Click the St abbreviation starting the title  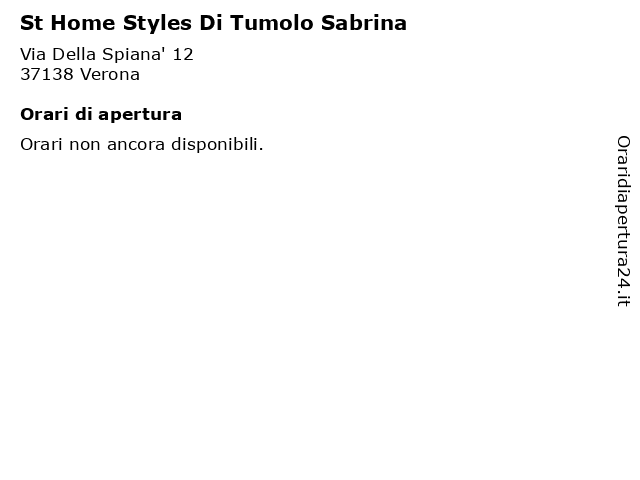click(32, 23)
